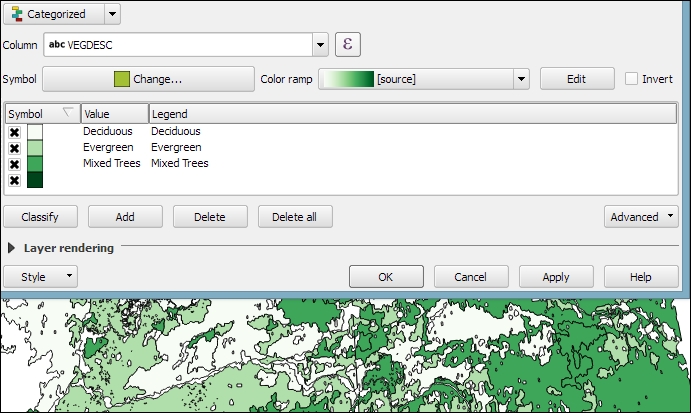691x413 pixels.
Task: Click the Legend column header
Action: [x=412, y=114]
